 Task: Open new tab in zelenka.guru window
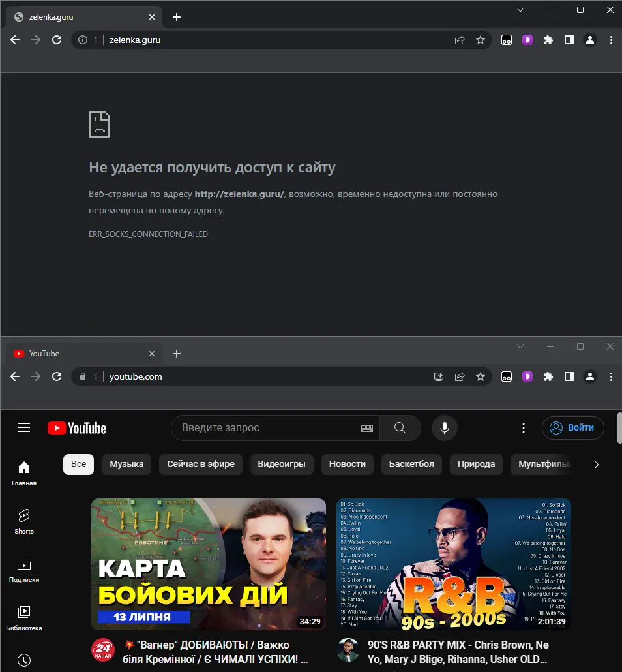click(177, 17)
